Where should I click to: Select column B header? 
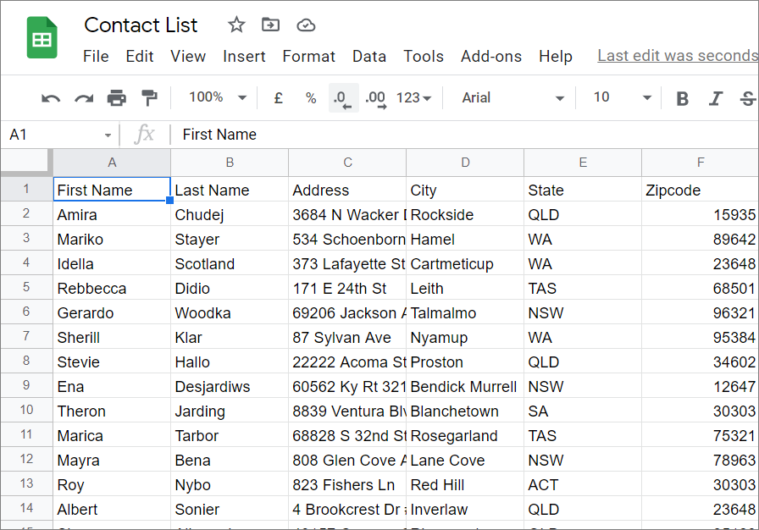(x=230, y=163)
